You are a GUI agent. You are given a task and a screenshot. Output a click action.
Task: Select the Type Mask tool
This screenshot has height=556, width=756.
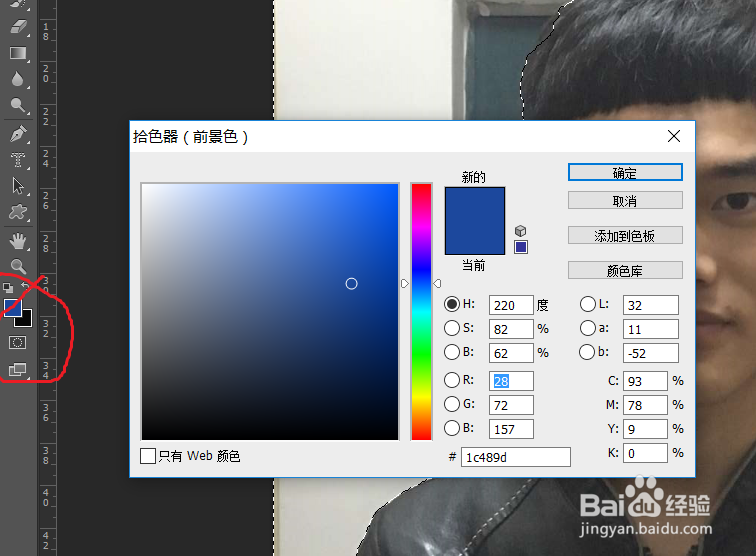pos(18,160)
